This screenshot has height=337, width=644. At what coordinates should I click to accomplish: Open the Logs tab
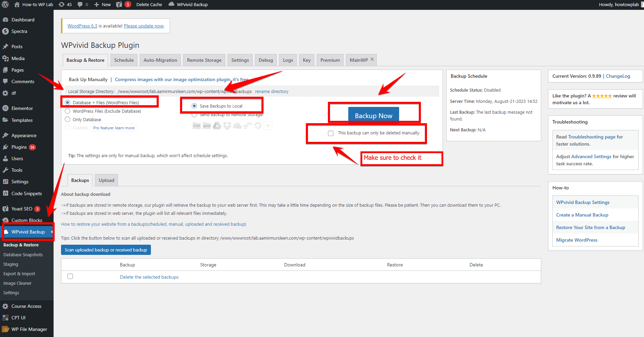point(288,60)
